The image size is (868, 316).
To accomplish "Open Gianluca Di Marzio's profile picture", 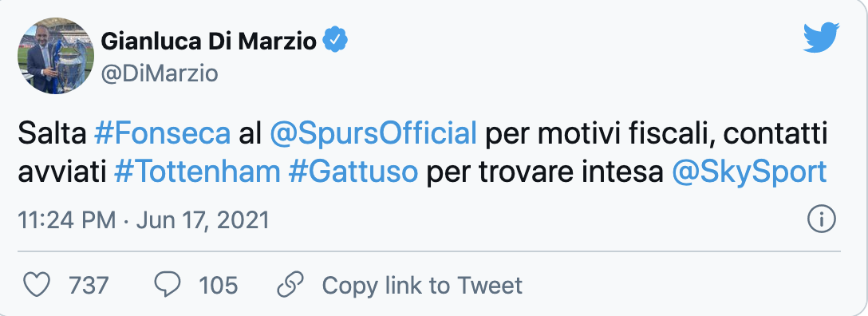I will pyautogui.click(x=56, y=55).
